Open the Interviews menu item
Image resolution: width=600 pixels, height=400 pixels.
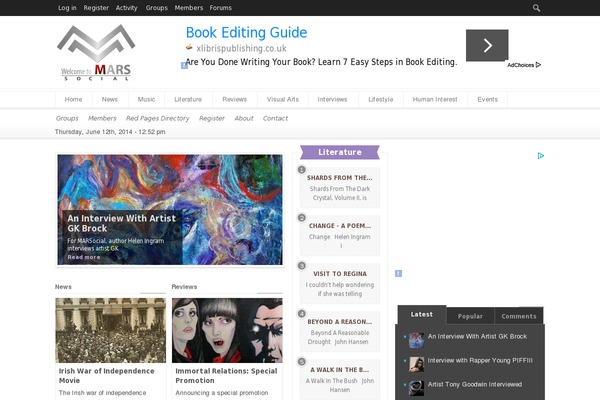333,100
